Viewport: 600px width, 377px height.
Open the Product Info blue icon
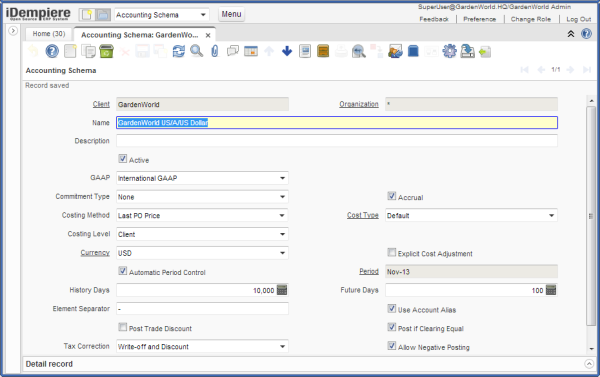click(x=413, y=51)
